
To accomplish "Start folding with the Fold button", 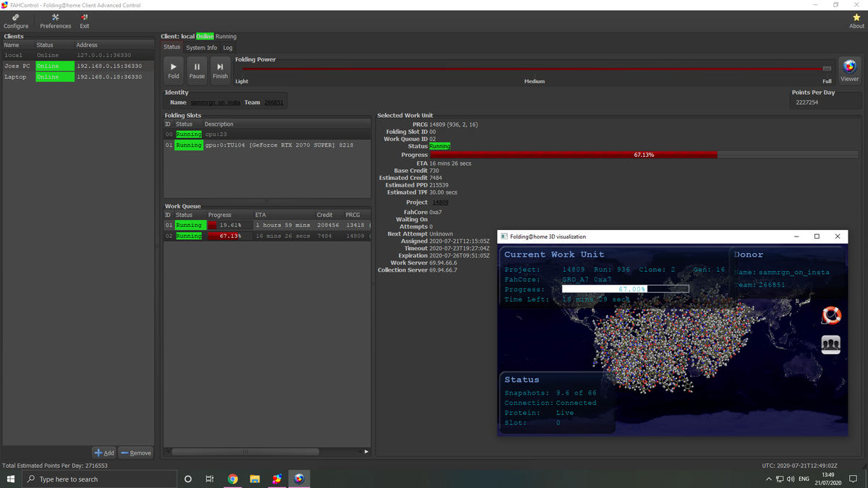I will pos(174,69).
